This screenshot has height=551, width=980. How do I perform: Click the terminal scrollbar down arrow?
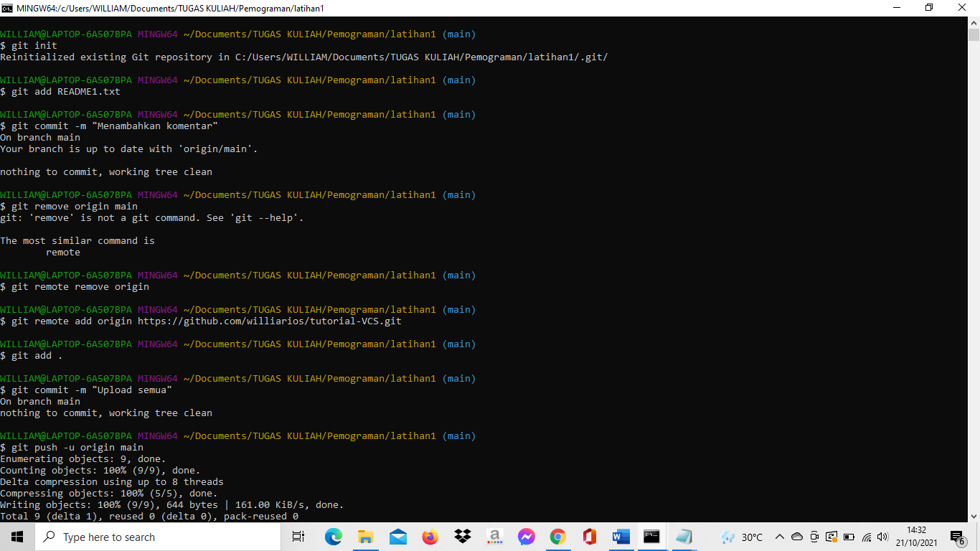(x=974, y=516)
